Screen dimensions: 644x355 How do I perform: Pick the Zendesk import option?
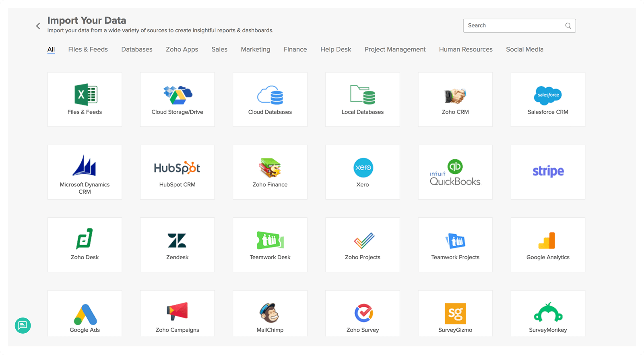coord(177,245)
